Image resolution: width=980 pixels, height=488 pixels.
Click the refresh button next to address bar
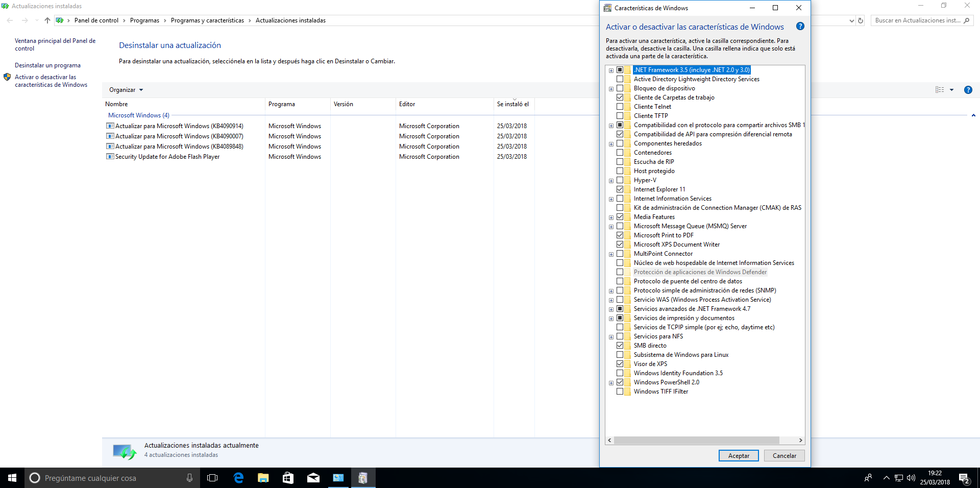[x=861, y=20]
